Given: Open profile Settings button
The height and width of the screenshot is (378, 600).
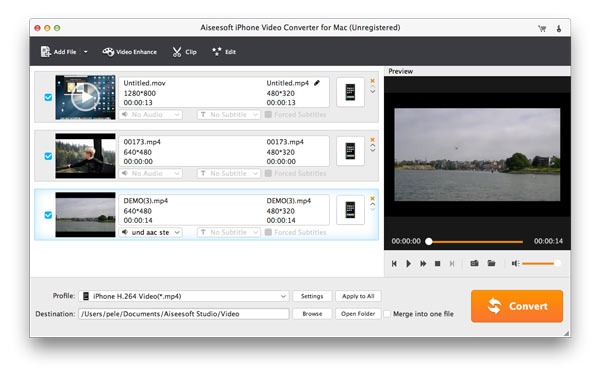Looking at the screenshot, I should click(312, 296).
